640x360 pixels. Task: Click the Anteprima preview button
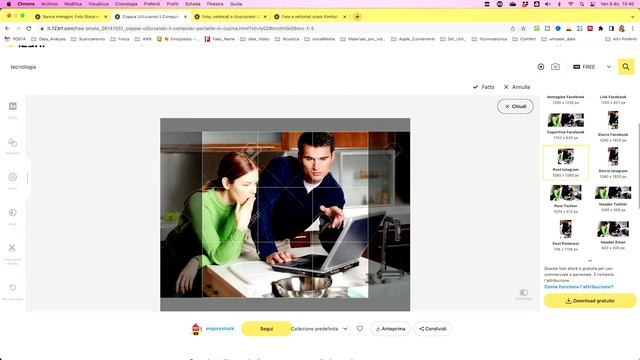coord(390,329)
